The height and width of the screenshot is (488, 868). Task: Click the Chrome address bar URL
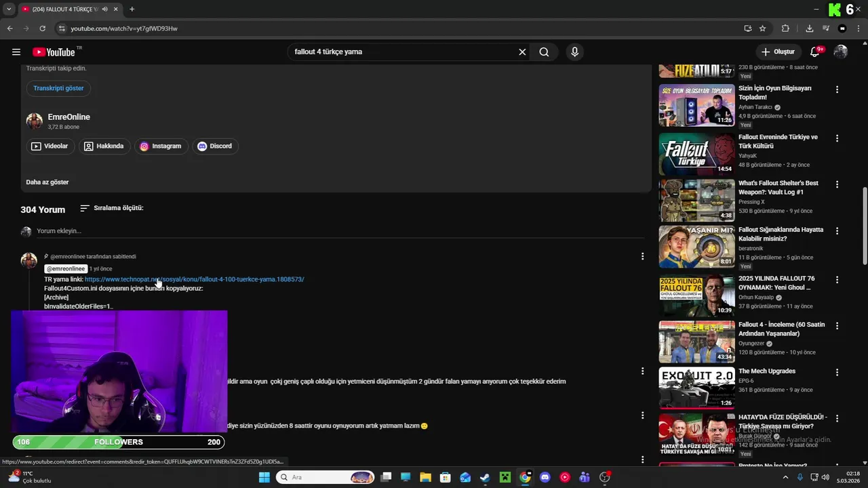[x=124, y=28]
